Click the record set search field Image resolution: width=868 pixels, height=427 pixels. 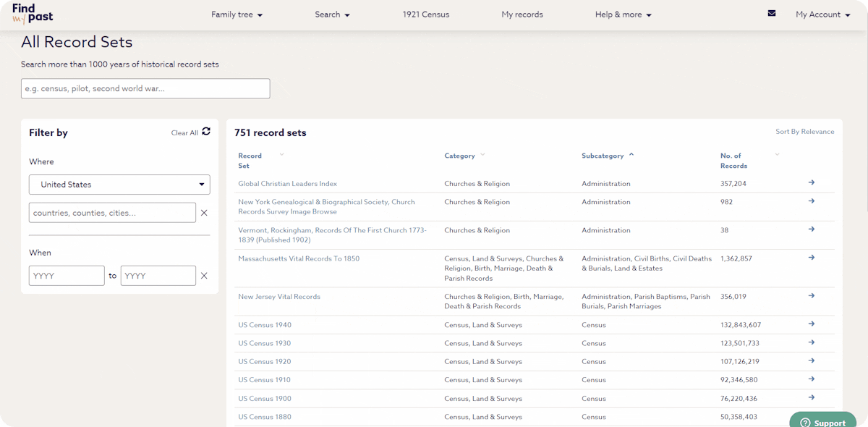(x=145, y=88)
